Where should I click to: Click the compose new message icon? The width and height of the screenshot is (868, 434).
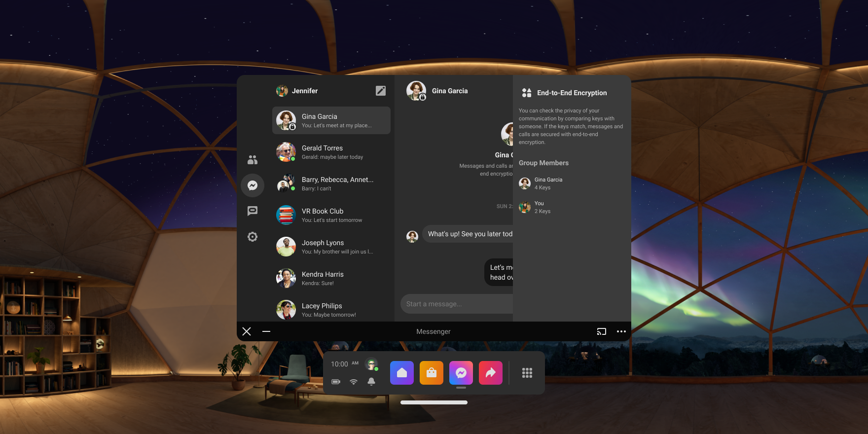pyautogui.click(x=380, y=91)
